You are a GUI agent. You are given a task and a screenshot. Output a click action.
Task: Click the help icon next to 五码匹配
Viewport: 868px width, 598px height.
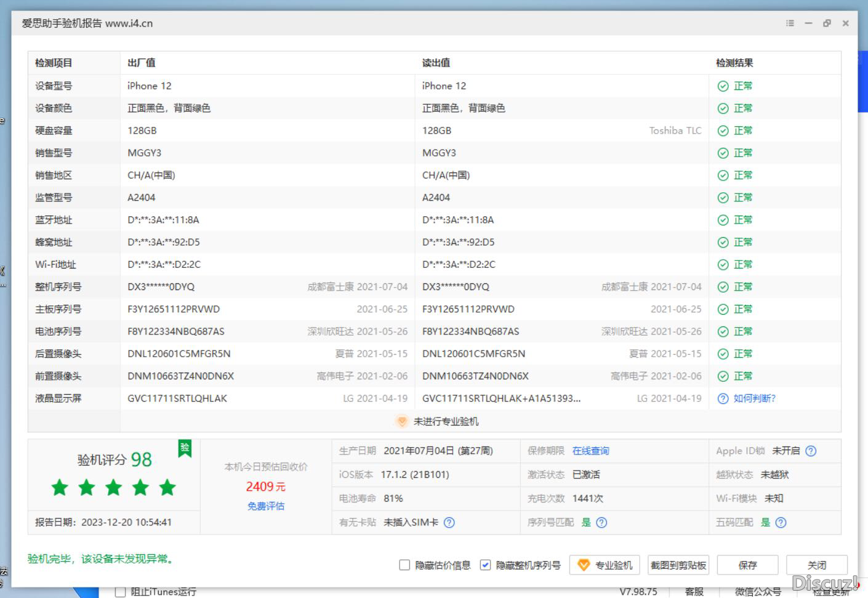pyautogui.click(x=781, y=522)
